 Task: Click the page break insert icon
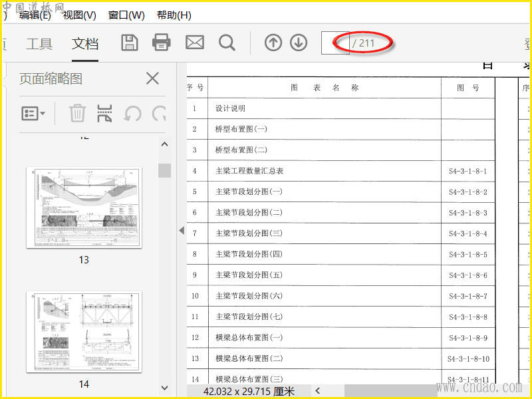tap(104, 113)
